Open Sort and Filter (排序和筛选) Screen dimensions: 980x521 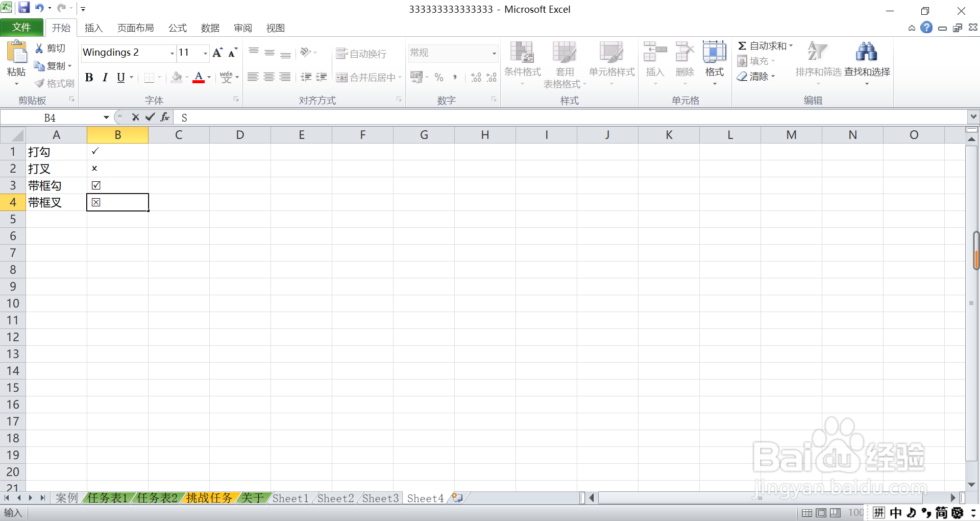click(x=818, y=64)
